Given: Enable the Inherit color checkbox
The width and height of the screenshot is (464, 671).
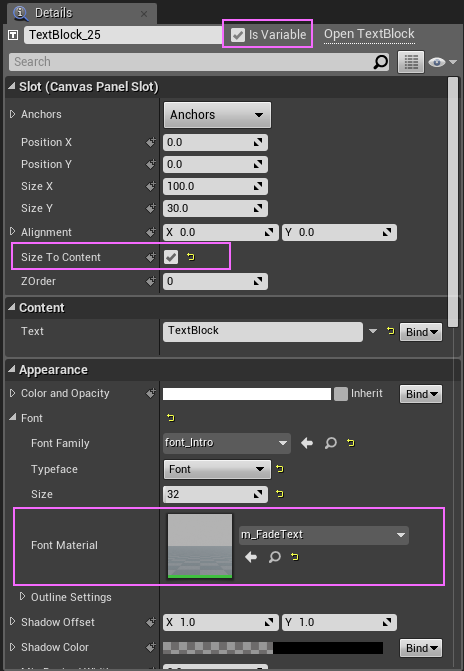Looking at the screenshot, I should tap(341, 394).
